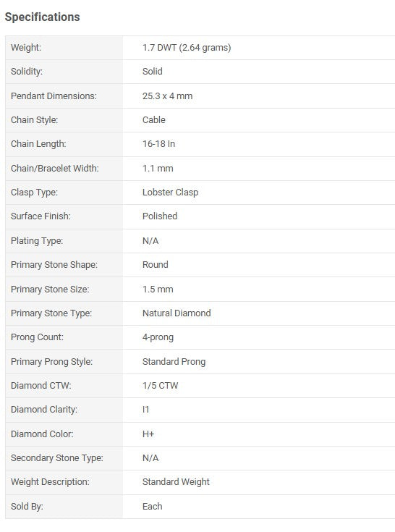
Task: Select the Standard Prong value
Action: [x=174, y=362]
